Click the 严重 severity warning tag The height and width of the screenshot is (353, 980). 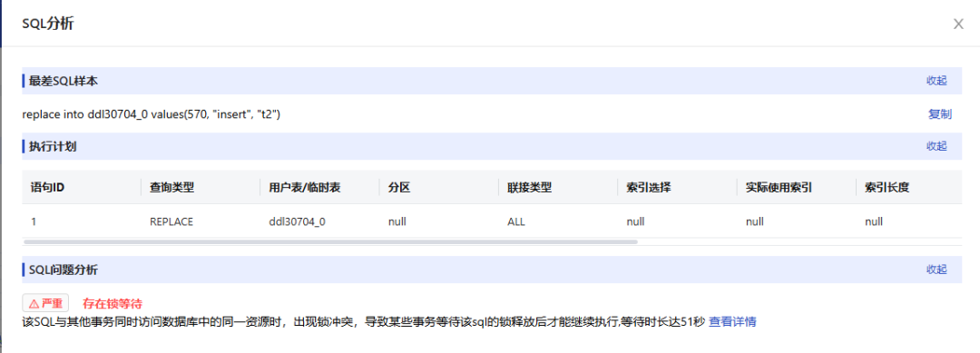(x=45, y=304)
